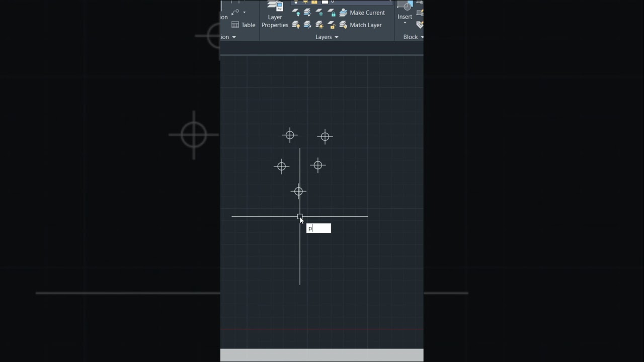Click Thaw All Layers icon
Viewport: 644px width, 362px height.
point(319,25)
